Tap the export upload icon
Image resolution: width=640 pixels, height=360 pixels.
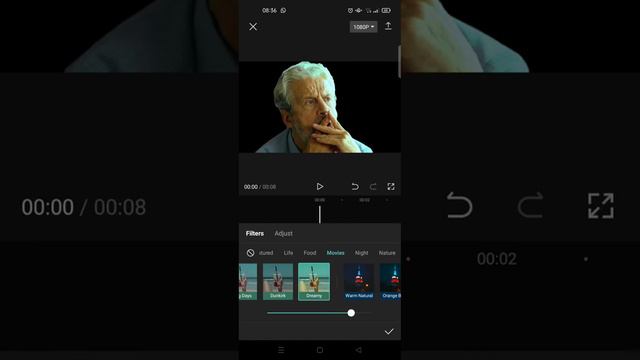coord(388,26)
